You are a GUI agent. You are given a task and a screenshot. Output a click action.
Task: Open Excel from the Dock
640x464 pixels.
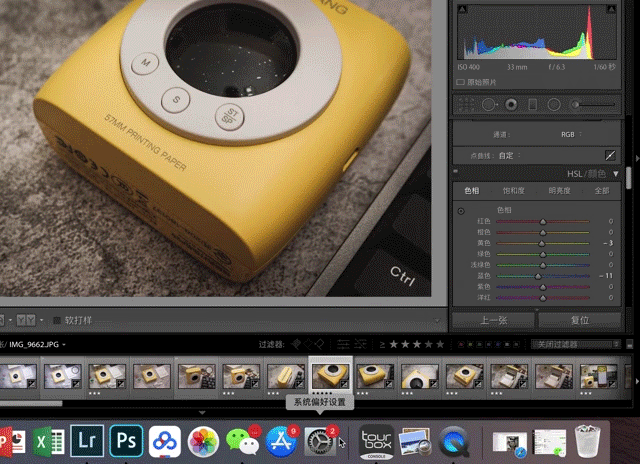(x=48, y=442)
